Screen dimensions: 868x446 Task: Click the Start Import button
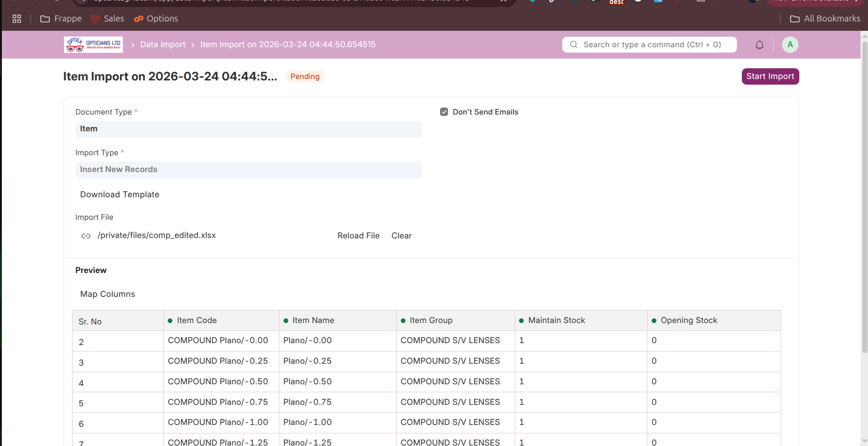click(770, 76)
